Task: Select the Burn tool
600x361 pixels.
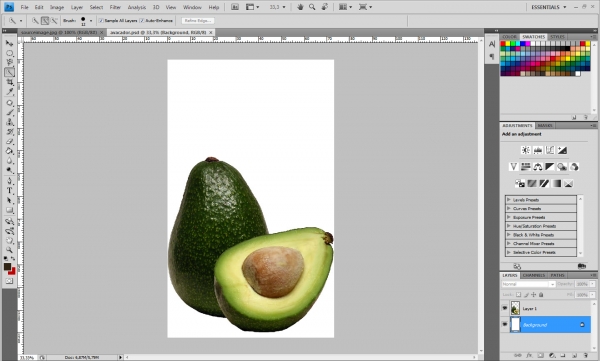Action: pyautogui.click(x=9, y=170)
